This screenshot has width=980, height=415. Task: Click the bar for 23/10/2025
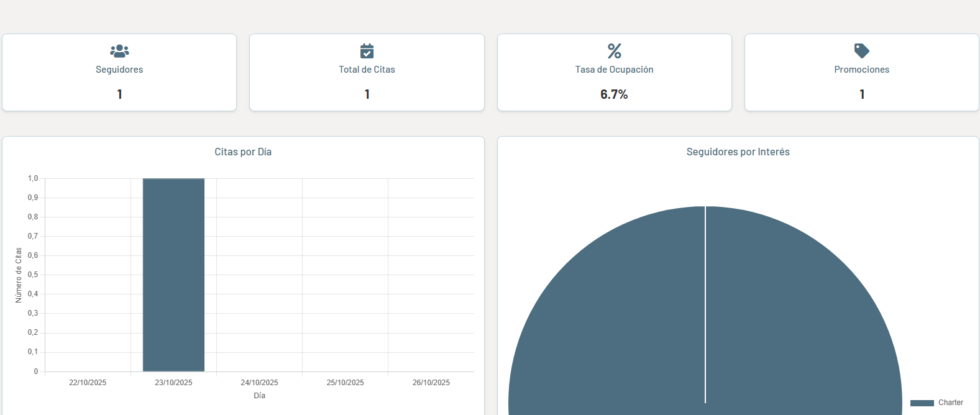tap(173, 275)
